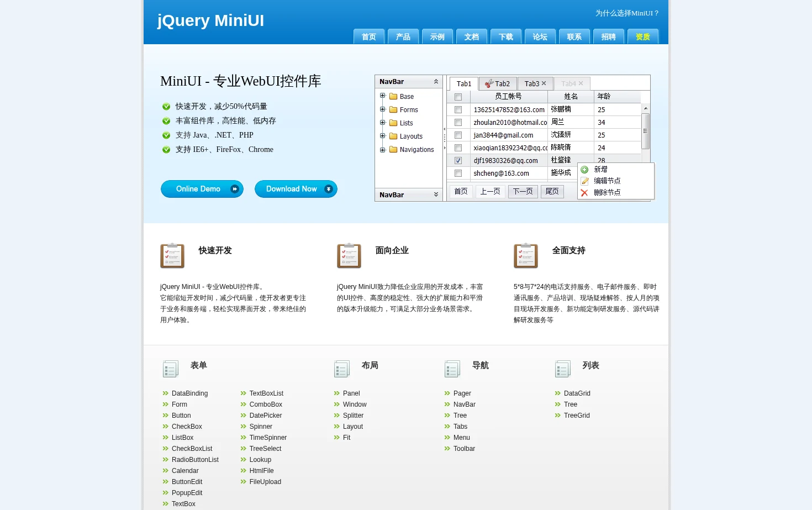
Task: Open the FileUpload link
Action: [x=265, y=482]
